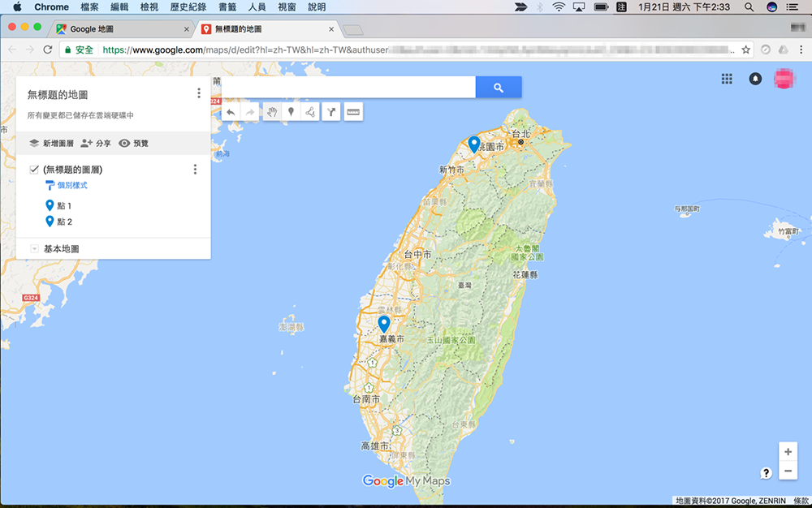812x508 pixels.
Task: Focus the map search input field
Action: coord(348,88)
